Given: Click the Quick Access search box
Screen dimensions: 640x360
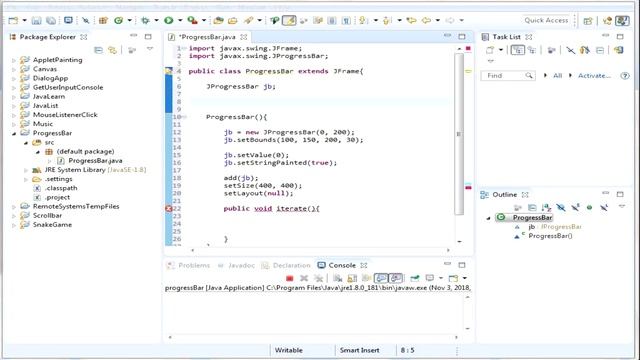Looking at the screenshot, I should [546, 20].
